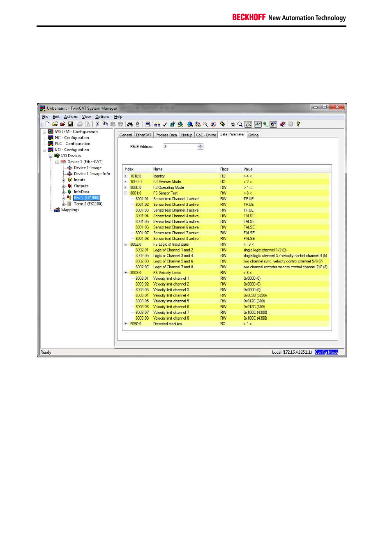Select Mappings in the tree
This screenshot has width=392, height=555.
point(70,210)
